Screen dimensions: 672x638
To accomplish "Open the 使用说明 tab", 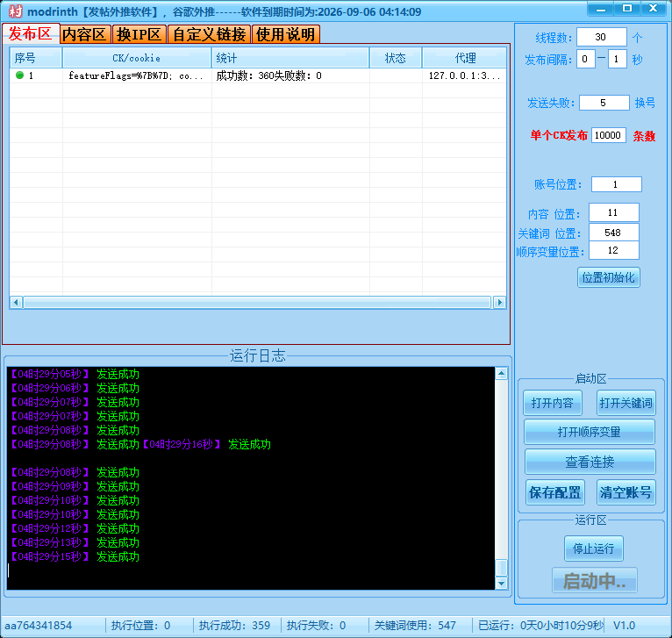I will 285,34.
